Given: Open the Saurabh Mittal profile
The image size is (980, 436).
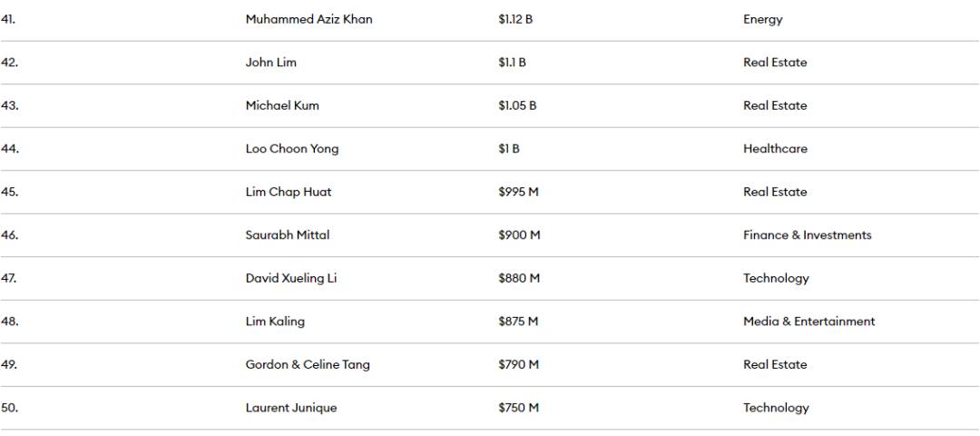Looking at the screenshot, I should coord(288,235).
